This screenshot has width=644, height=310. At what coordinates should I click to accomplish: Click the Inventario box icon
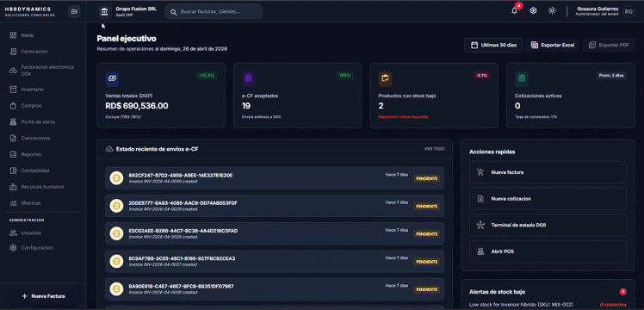pyautogui.click(x=13, y=90)
